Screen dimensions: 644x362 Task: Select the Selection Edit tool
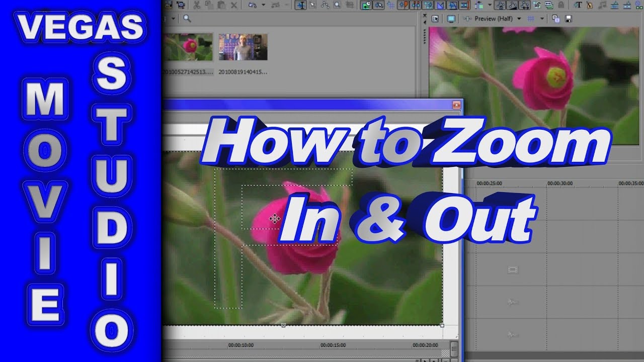point(312,5)
